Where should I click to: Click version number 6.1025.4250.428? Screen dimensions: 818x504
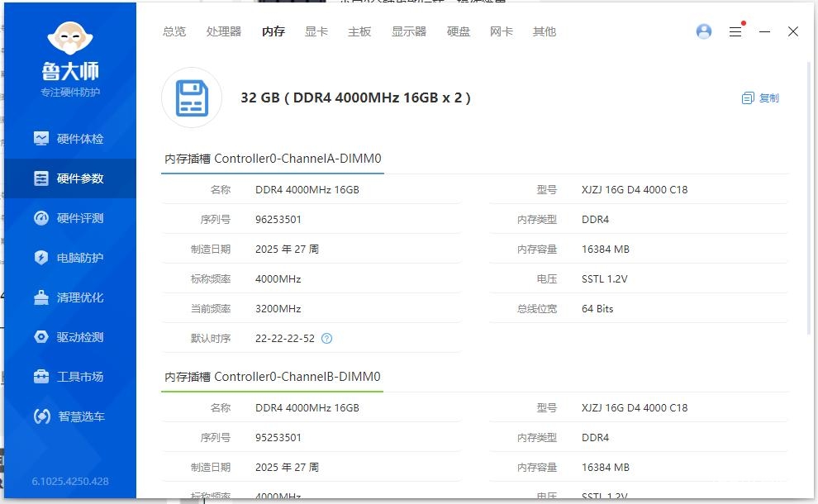[x=70, y=482]
